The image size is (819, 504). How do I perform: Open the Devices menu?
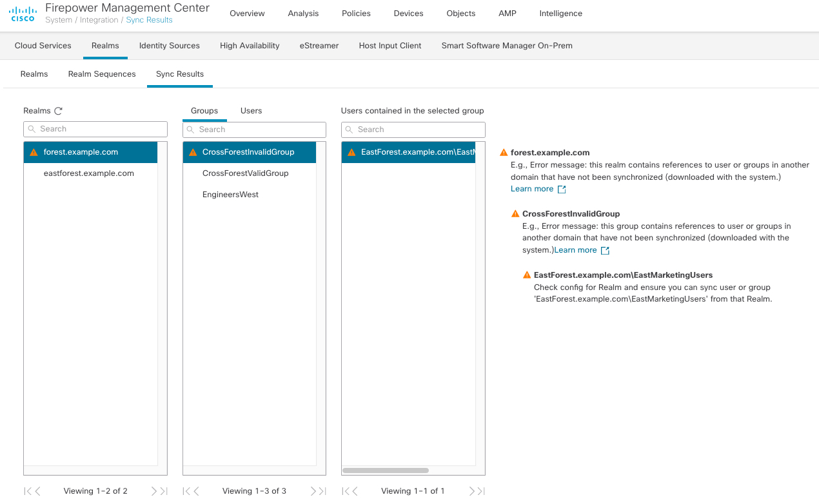pyautogui.click(x=408, y=14)
